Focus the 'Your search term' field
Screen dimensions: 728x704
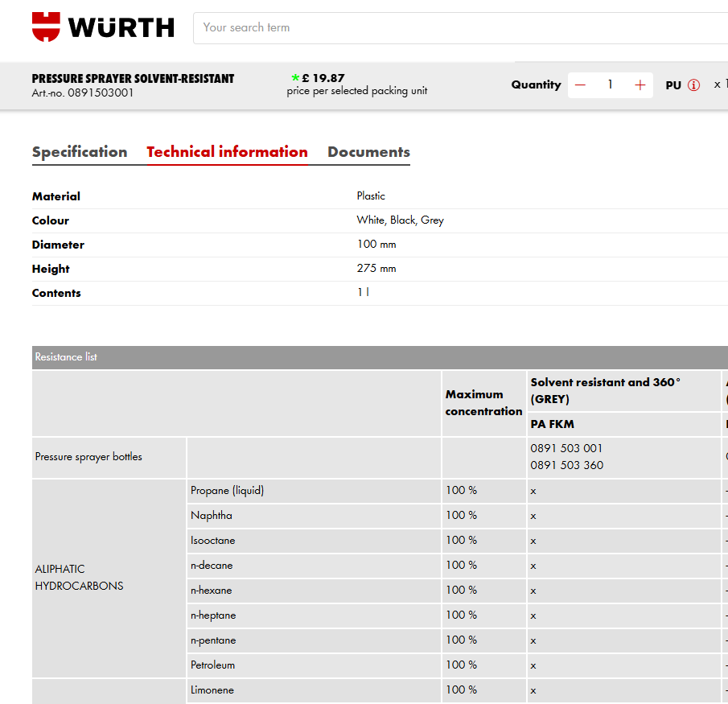coord(461,28)
